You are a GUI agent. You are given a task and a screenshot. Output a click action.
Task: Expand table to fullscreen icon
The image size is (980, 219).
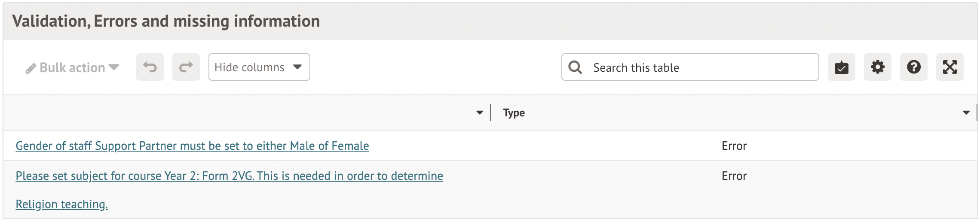949,67
